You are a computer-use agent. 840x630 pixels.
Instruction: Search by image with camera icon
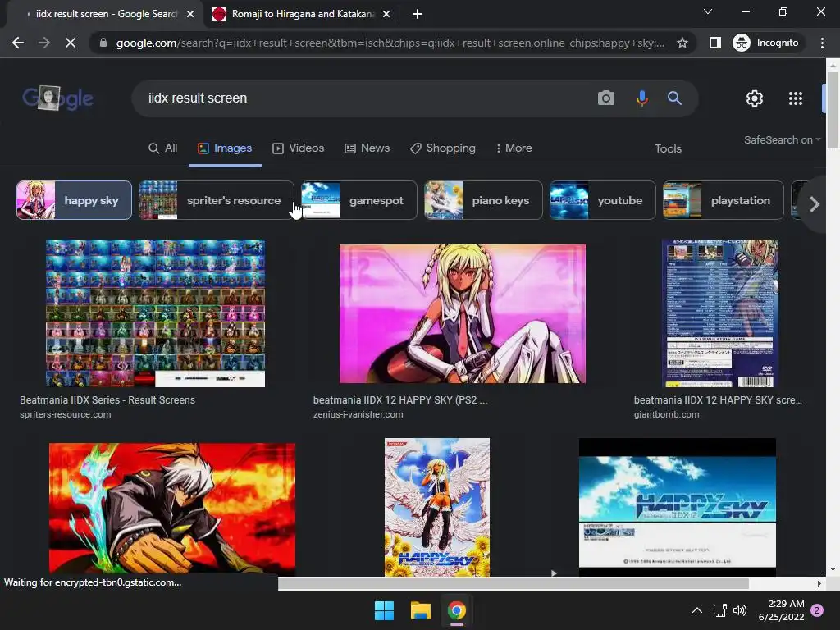coord(606,98)
